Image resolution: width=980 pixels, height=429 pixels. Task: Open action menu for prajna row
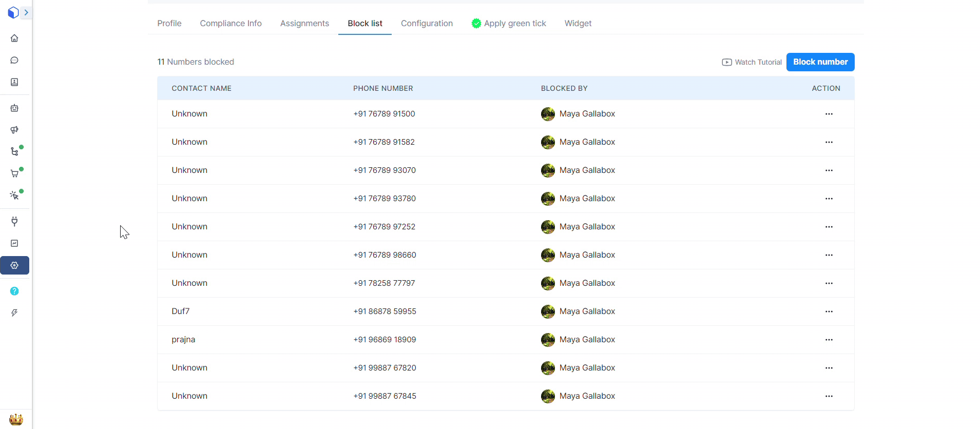coord(829,340)
